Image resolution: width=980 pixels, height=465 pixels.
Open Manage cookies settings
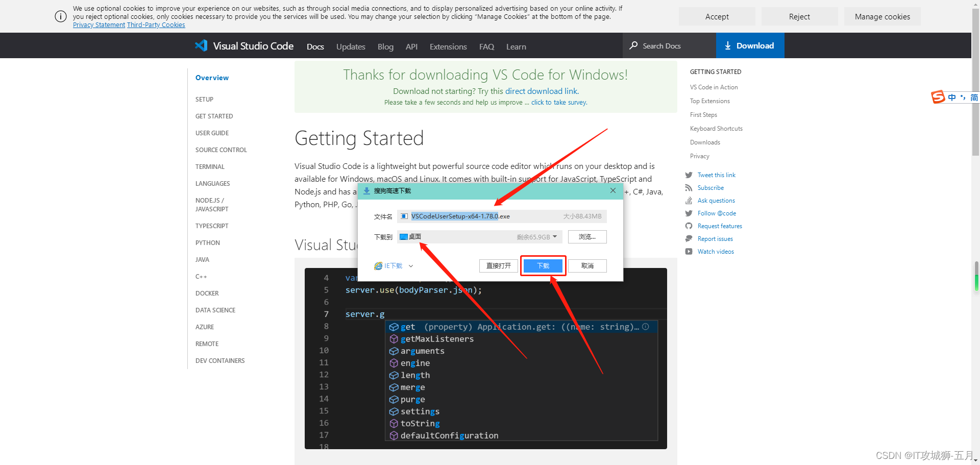pos(882,16)
